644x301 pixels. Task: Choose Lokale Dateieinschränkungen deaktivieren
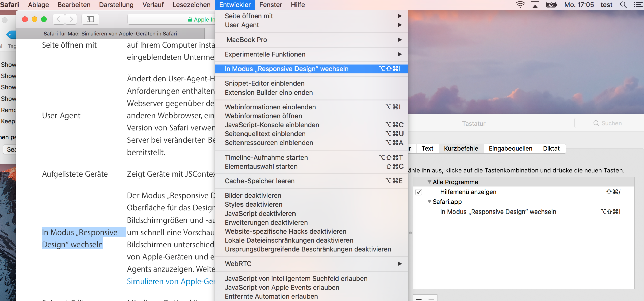(x=311, y=240)
